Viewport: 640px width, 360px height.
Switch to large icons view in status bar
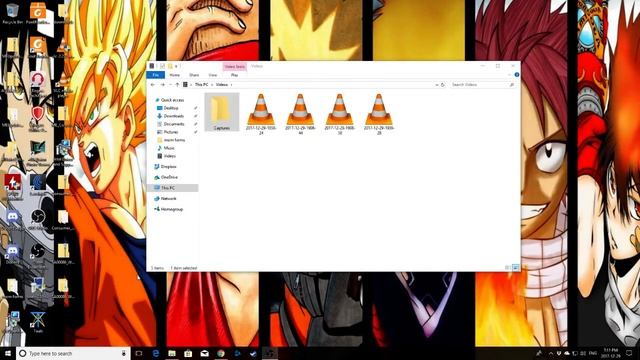(516, 268)
